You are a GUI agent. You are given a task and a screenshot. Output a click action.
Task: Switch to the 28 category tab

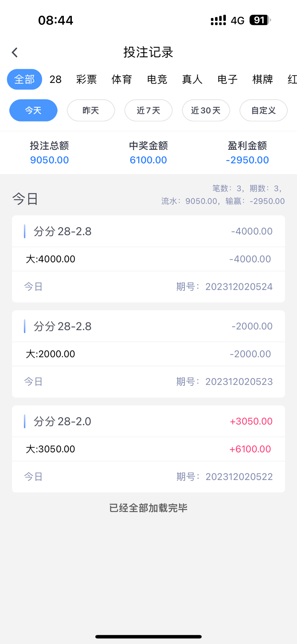pos(55,79)
